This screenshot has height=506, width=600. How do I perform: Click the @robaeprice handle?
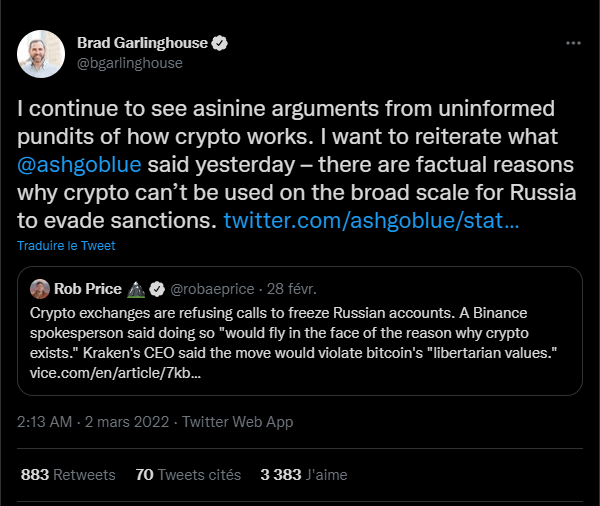tap(214, 290)
